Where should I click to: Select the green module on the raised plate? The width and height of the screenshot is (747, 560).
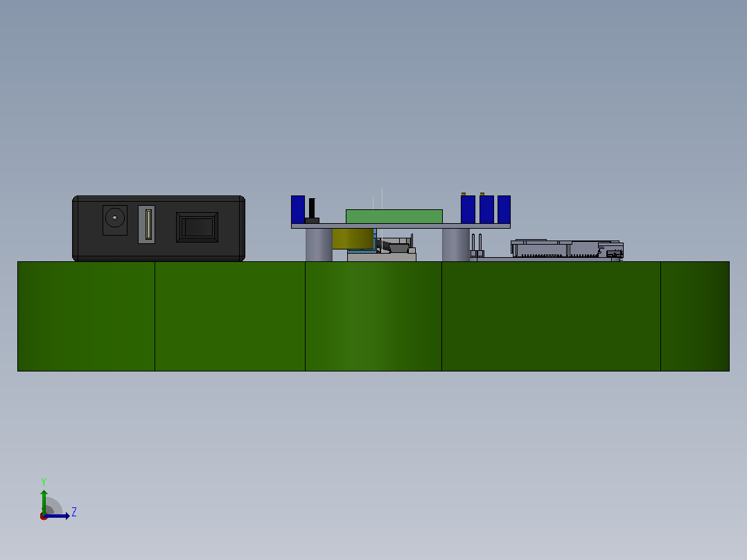coord(394,216)
